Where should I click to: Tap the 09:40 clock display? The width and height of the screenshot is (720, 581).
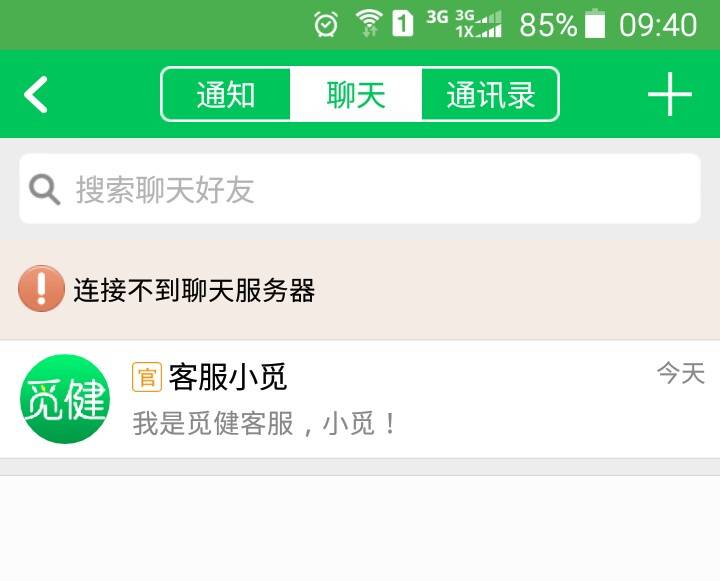(x=658, y=24)
